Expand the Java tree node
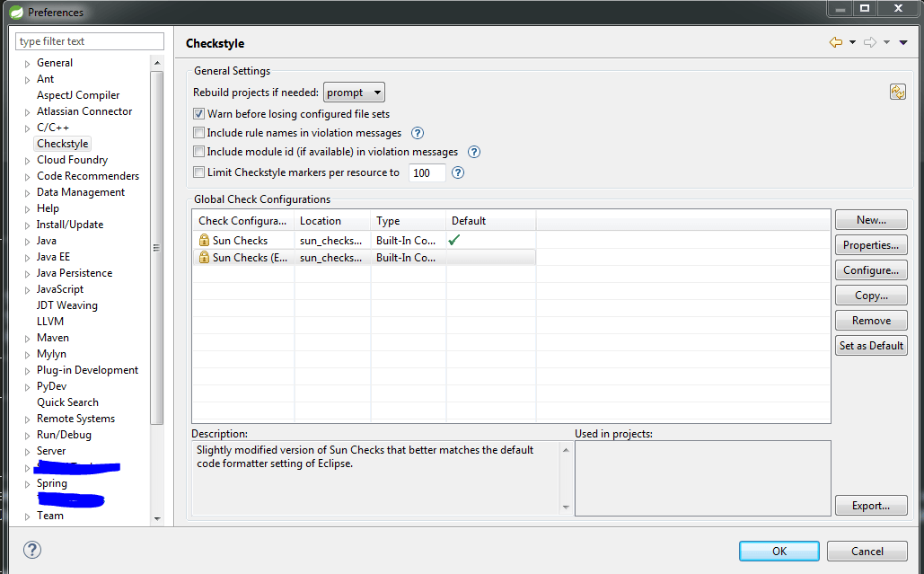The width and height of the screenshot is (924, 574). coord(27,242)
